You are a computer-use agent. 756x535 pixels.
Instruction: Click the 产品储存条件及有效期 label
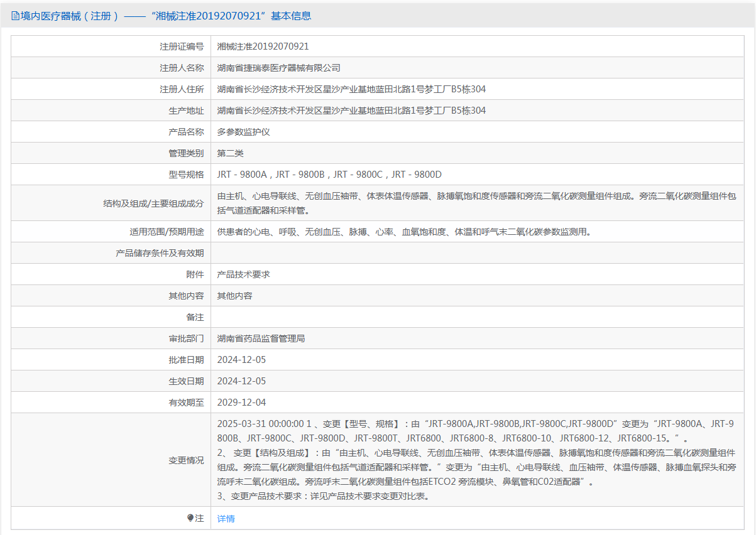[x=160, y=253]
